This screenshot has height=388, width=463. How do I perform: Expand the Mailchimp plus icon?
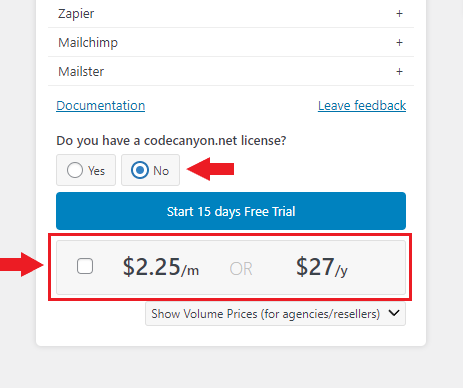pos(399,43)
